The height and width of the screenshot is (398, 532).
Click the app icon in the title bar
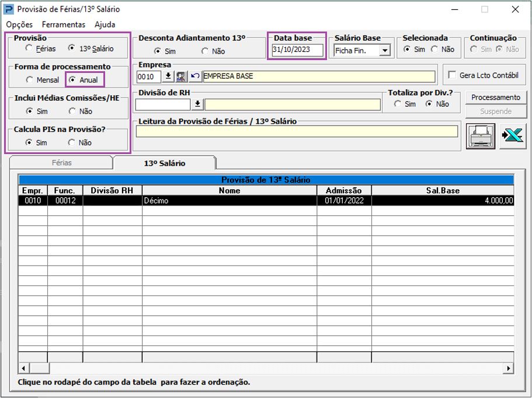tap(9, 9)
